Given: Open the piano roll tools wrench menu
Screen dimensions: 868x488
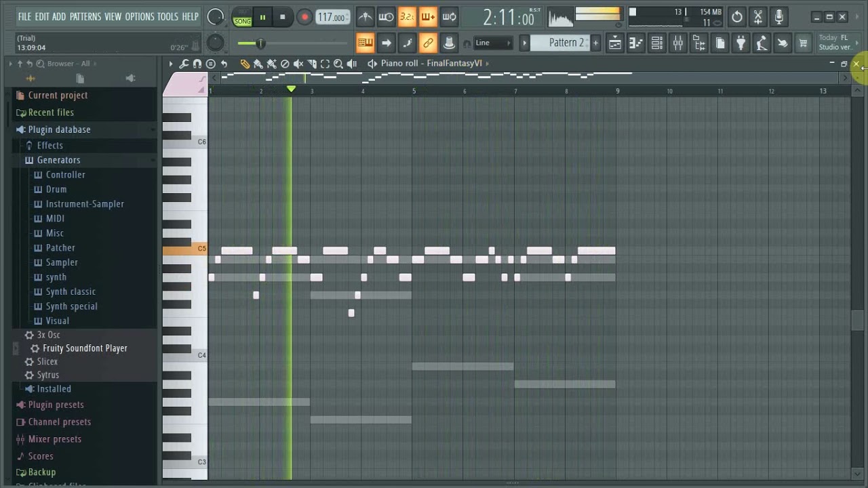Looking at the screenshot, I should [x=184, y=64].
